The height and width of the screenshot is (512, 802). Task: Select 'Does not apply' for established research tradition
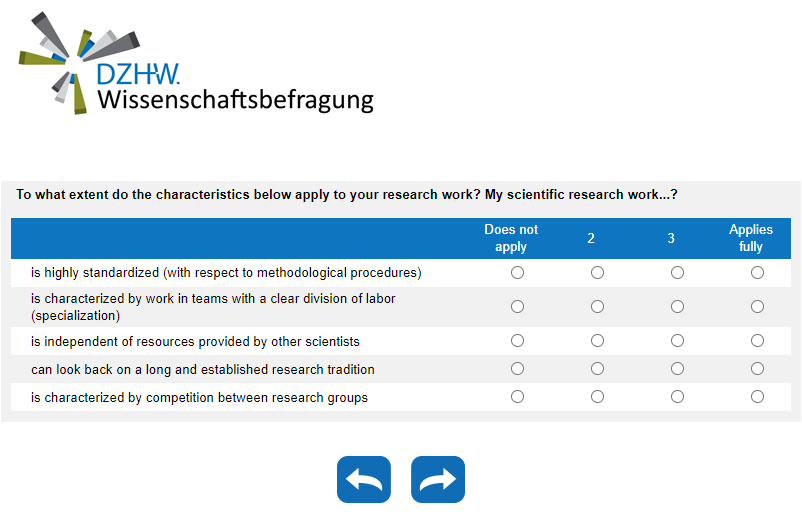click(x=517, y=369)
